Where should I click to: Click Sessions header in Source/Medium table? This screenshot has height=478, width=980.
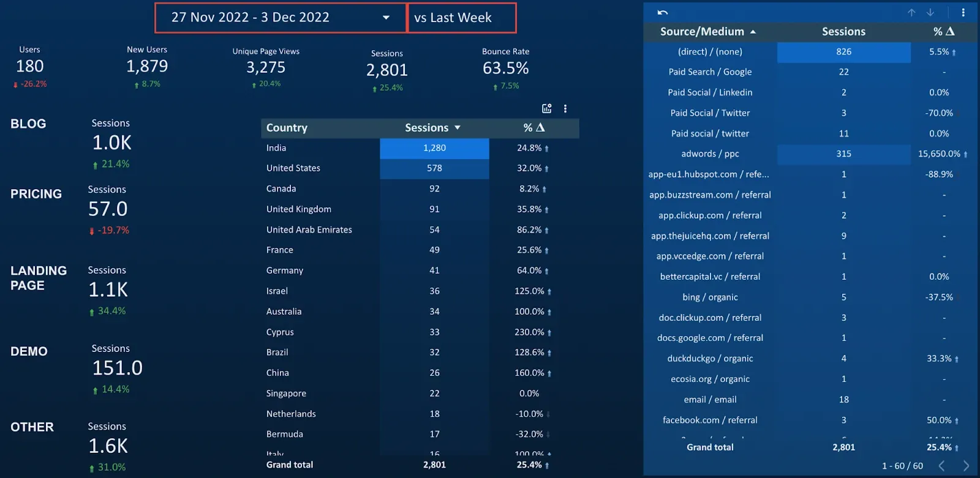[843, 31]
